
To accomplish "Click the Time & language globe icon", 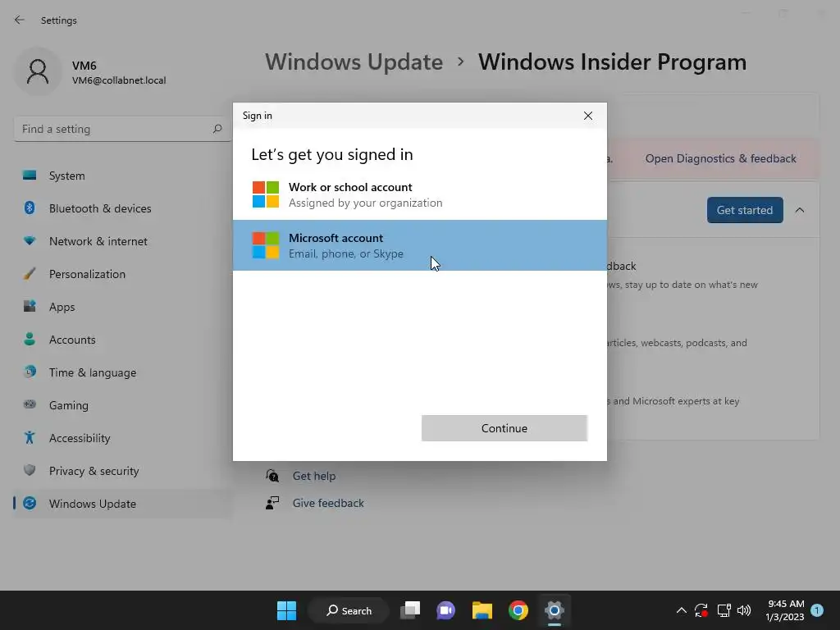I will tap(30, 372).
